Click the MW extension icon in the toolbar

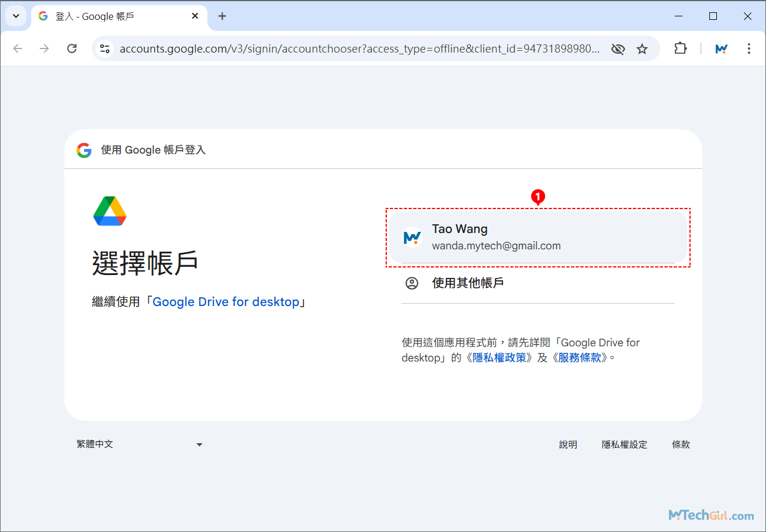(721, 48)
